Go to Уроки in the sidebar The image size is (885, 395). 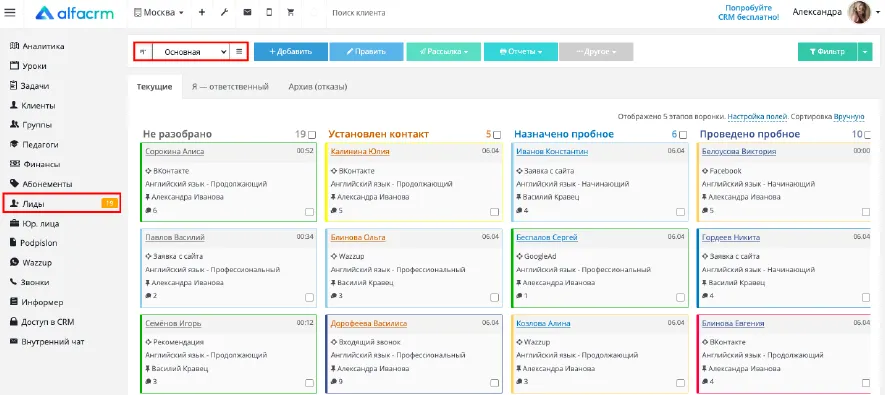coord(28,66)
